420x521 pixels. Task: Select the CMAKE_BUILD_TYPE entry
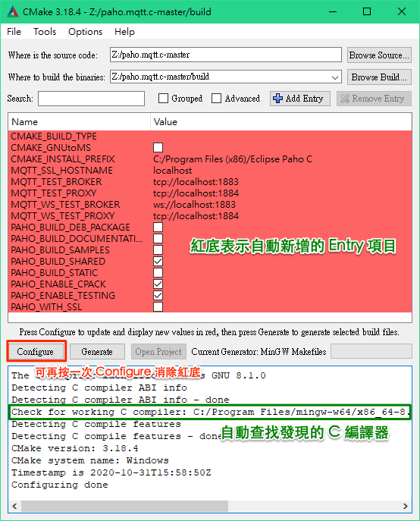pyautogui.click(x=54, y=137)
